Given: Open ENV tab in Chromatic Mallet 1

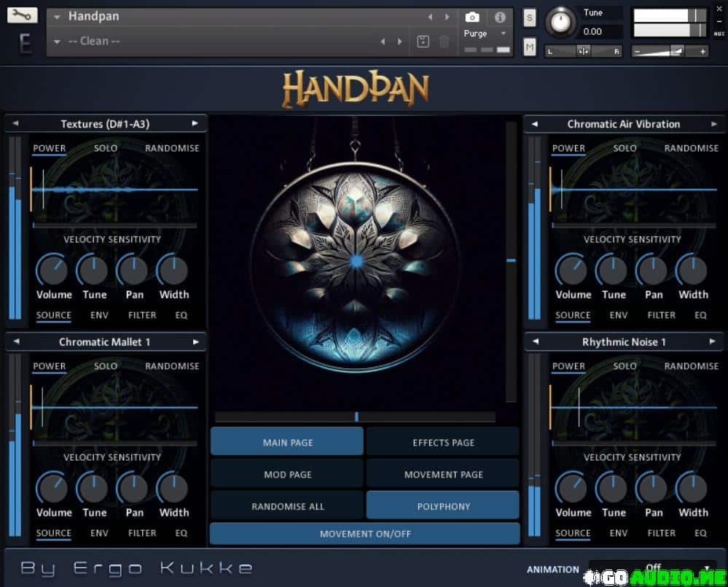Looking at the screenshot, I should pyautogui.click(x=98, y=533).
